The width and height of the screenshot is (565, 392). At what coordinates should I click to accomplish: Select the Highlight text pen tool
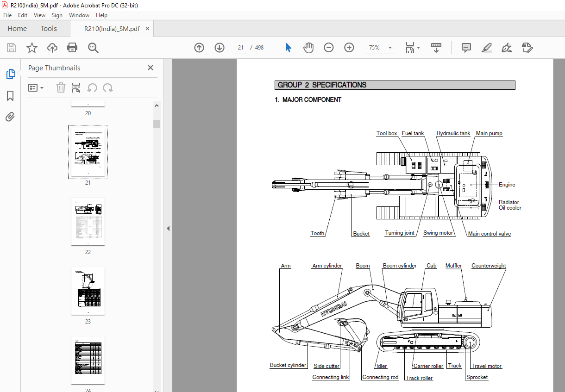[x=487, y=48]
